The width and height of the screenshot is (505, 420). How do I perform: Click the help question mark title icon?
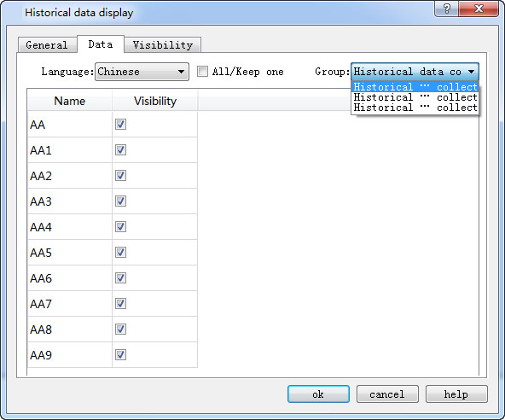click(446, 9)
